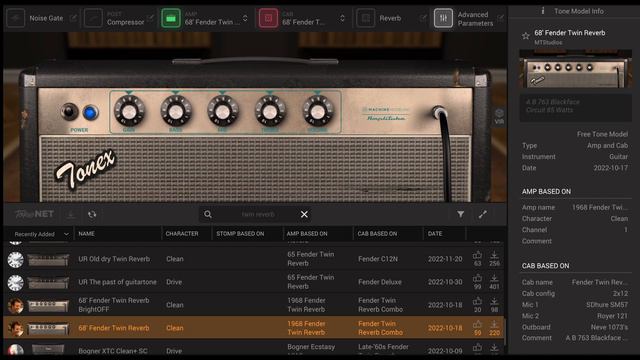Clear the search with the X
The height and width of the screenshot is (360, 640).
point(304,214)
